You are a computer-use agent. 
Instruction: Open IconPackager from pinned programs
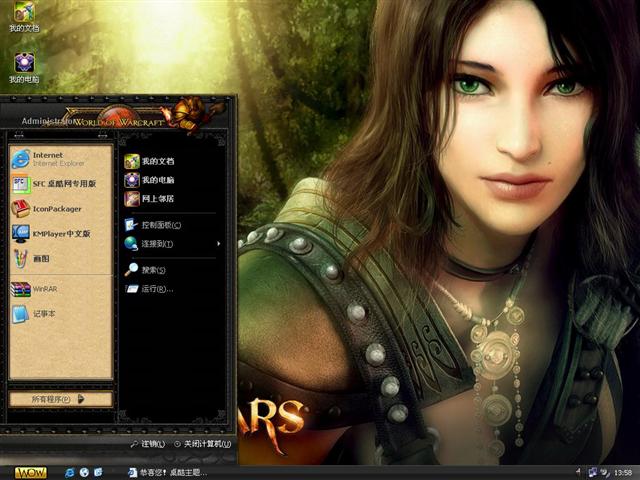[58, 209]
